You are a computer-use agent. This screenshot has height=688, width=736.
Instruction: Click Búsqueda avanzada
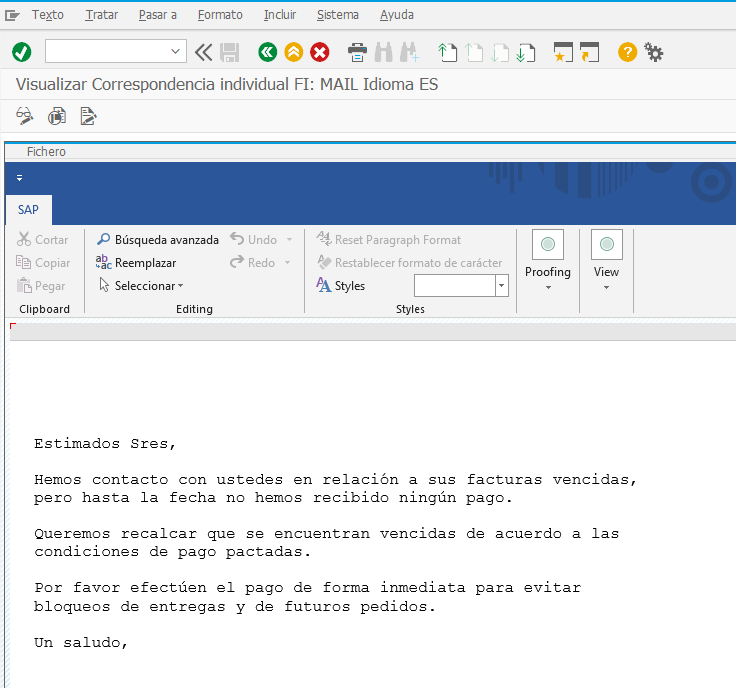[158, 240]
